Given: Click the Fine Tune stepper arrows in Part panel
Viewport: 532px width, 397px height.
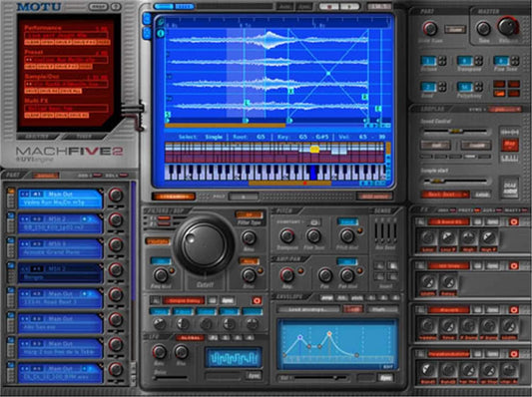Looking at the screenshot, I should coord(515,61).
